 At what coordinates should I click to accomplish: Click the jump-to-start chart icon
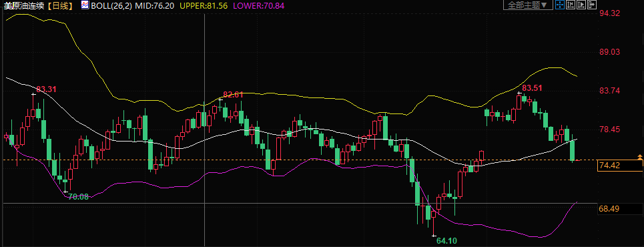pyautogui.click(x=571, y=5)
